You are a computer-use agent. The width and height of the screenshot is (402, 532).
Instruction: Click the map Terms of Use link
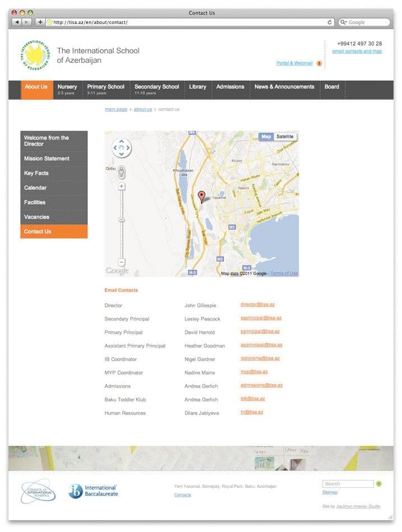[x=284, y=273]
